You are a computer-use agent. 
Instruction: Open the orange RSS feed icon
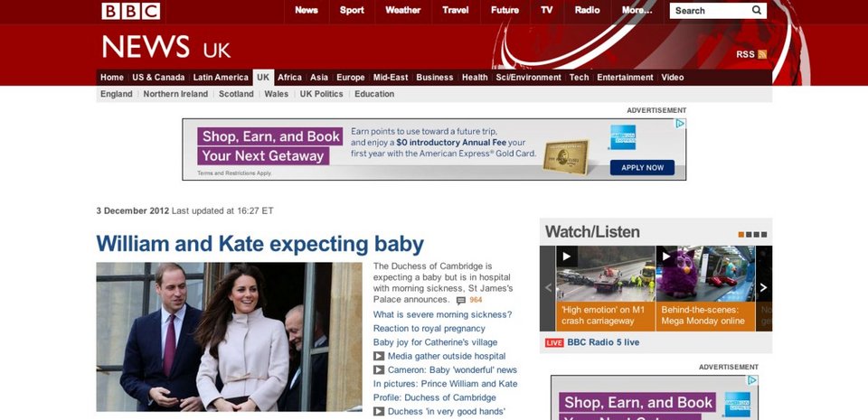click(762, 54)
